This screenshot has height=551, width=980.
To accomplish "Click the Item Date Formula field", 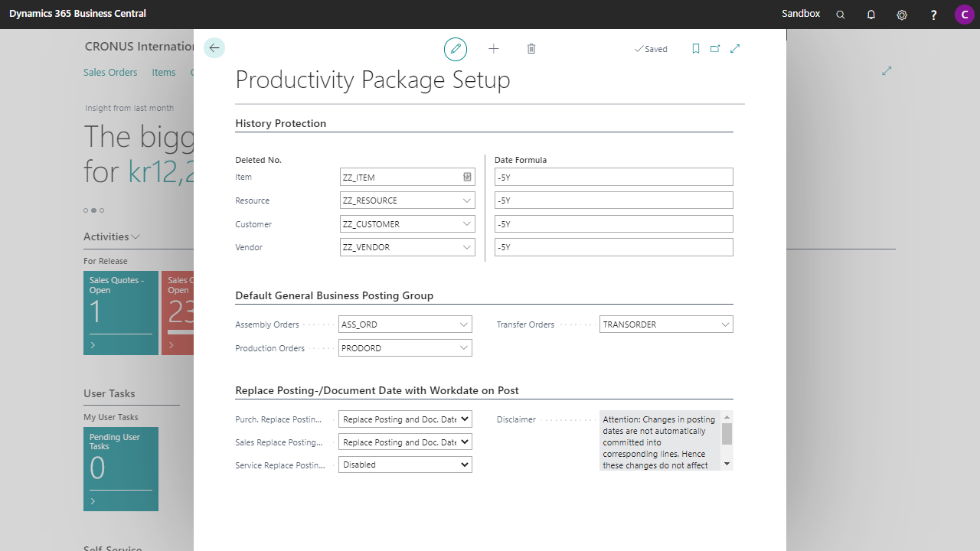I will coord(613,177).
